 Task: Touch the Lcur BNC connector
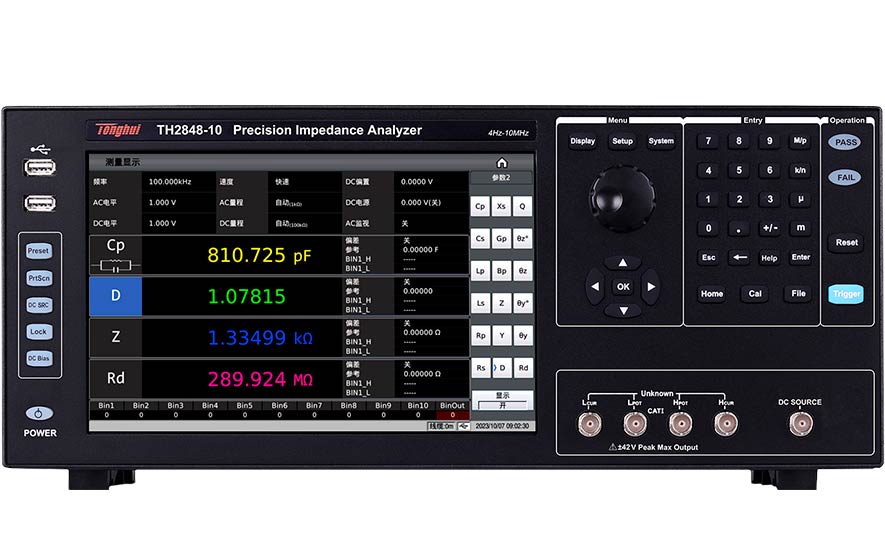(589, 424)
